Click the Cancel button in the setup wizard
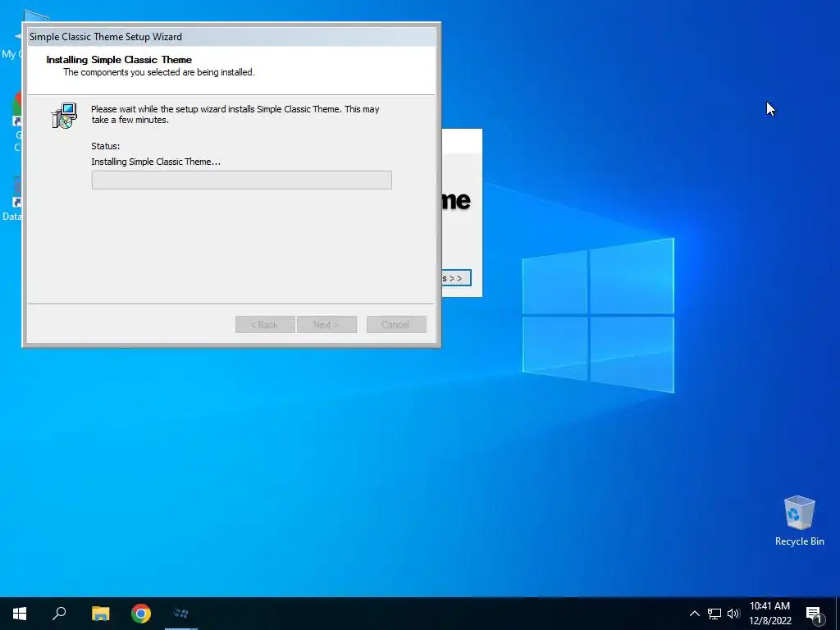This screenshot has width=840, height=630. 396,325
